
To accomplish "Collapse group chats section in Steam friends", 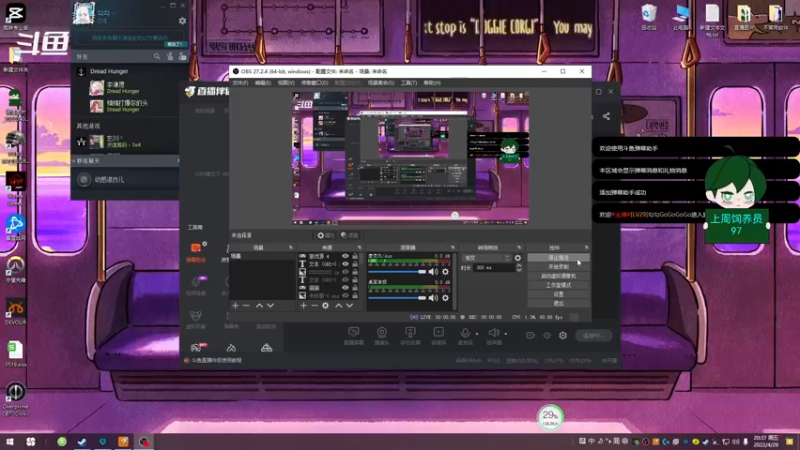I will tap(73, 161).
